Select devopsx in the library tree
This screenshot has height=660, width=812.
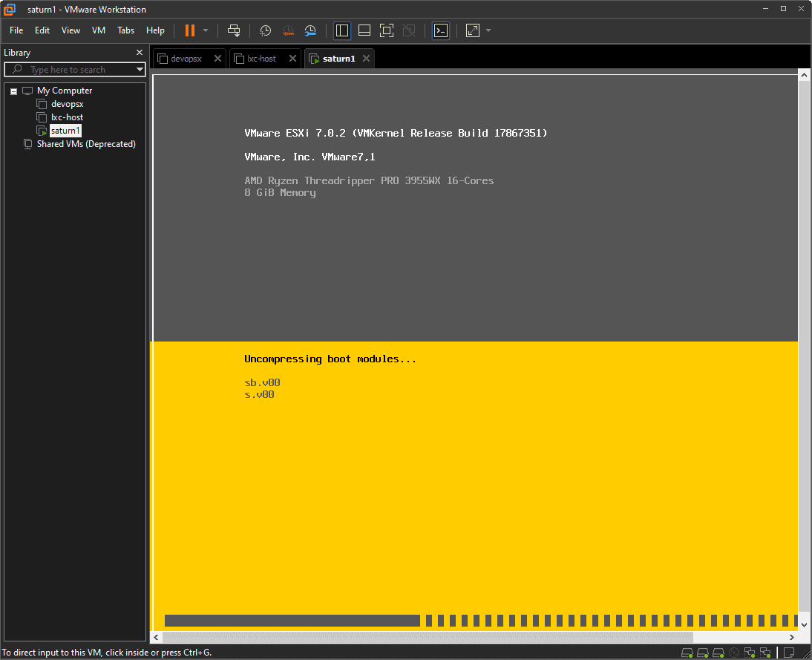(x=67, y=104)
